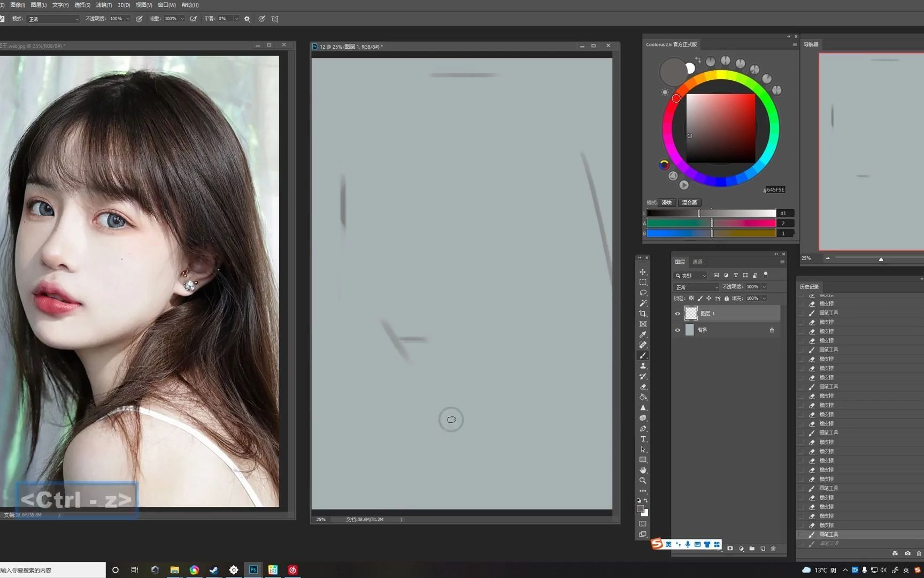Open layer fill 填充 dropdown arrow

pyautogui.click(x=764, y=299)
